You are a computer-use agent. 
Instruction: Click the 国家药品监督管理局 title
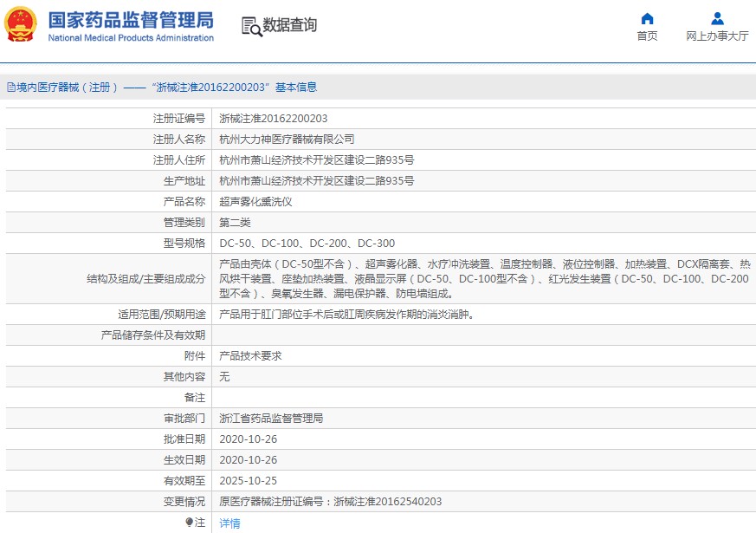(x=131, y=20)
